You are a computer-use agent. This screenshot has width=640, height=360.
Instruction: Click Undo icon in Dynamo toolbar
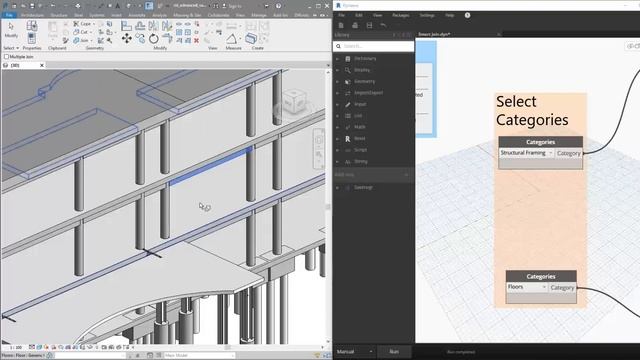point(383,25)
